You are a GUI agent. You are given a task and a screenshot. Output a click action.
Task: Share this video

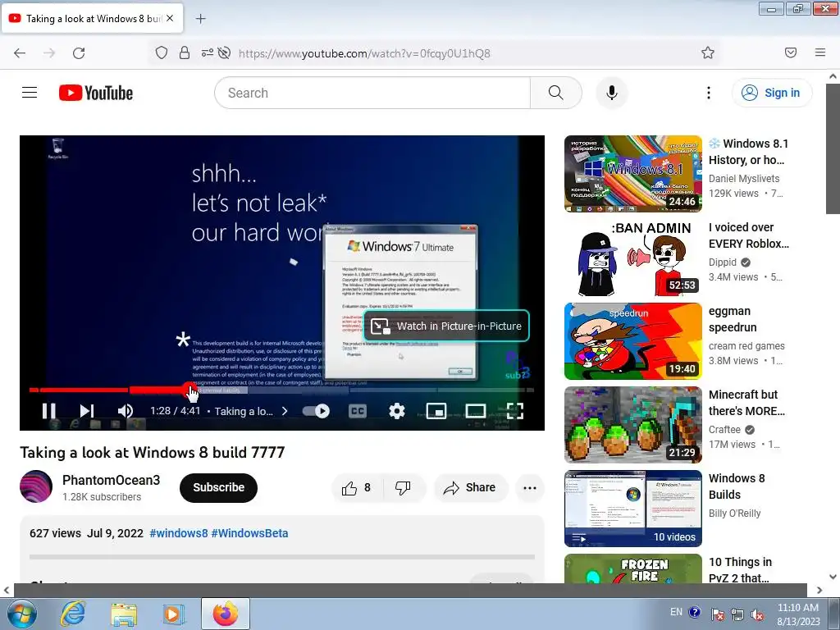470,487
